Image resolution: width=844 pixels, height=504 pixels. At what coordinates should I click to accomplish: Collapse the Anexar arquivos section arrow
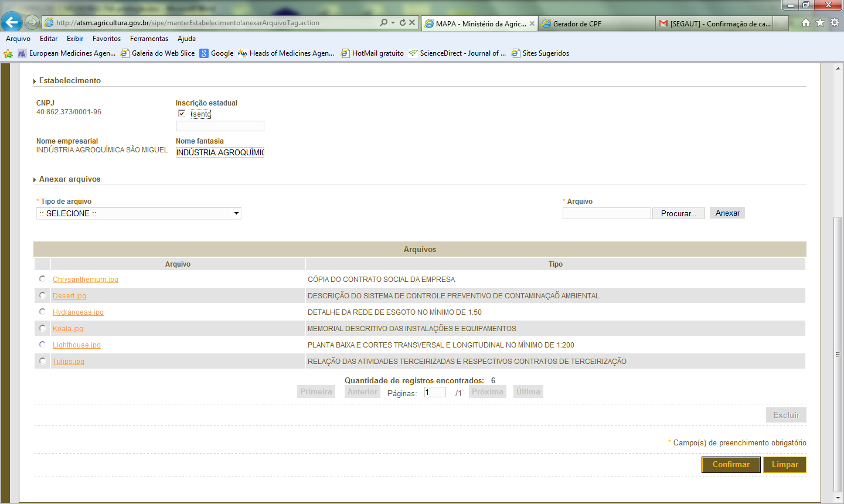click(x=35, y=180)
